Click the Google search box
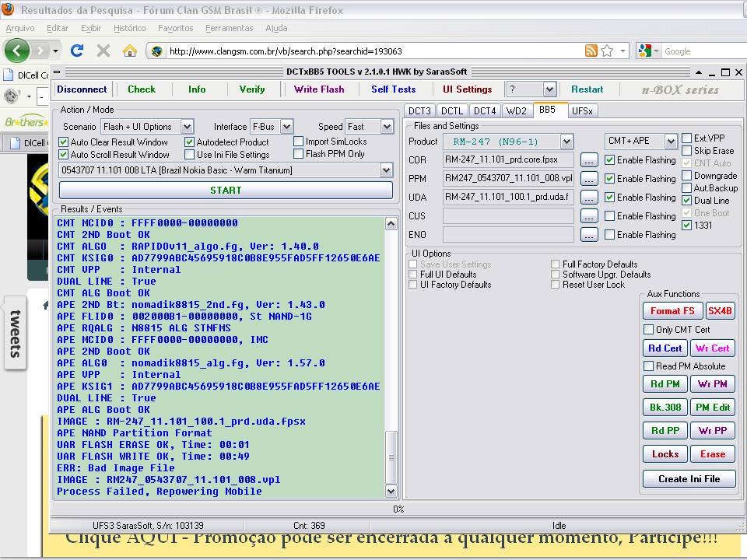 (704, 51)
